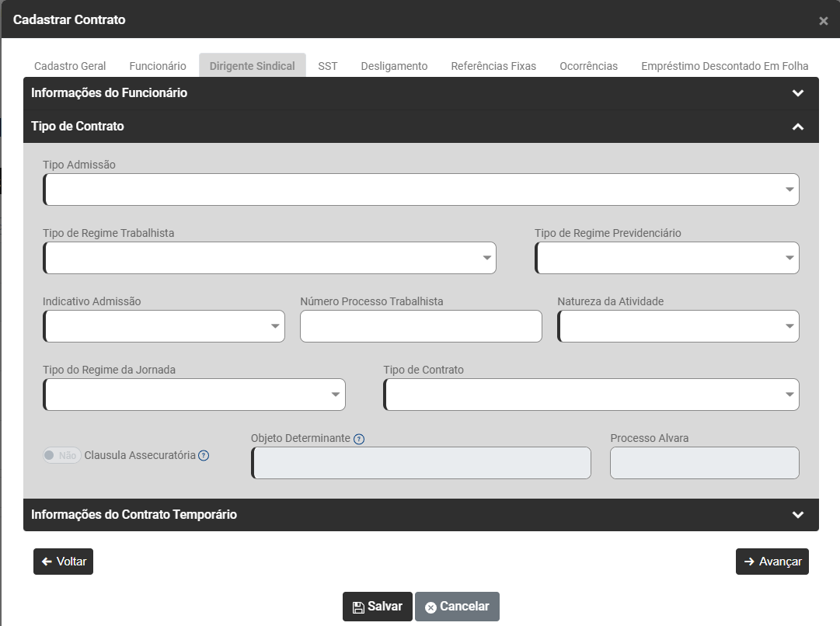Expand Informações do Funcionário section
Image resolution: width=840 pixels, height=626 pixels.
[x=797, y=93]
